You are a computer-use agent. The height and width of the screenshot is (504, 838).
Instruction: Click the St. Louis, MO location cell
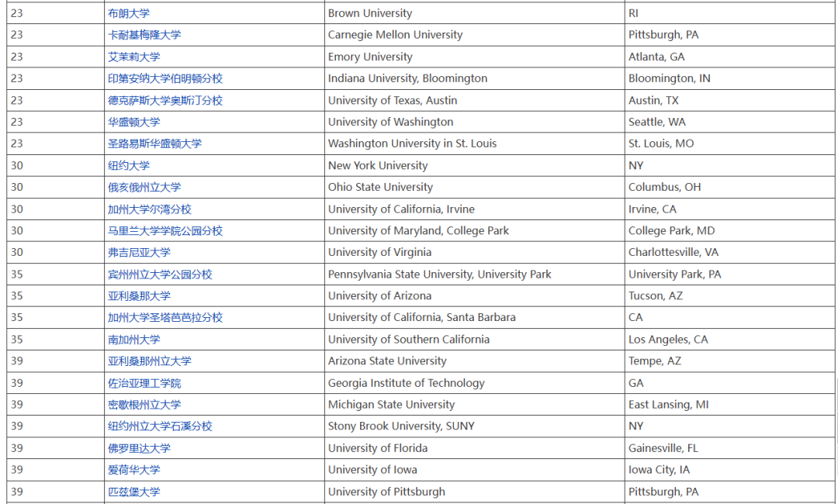(729, 143)
